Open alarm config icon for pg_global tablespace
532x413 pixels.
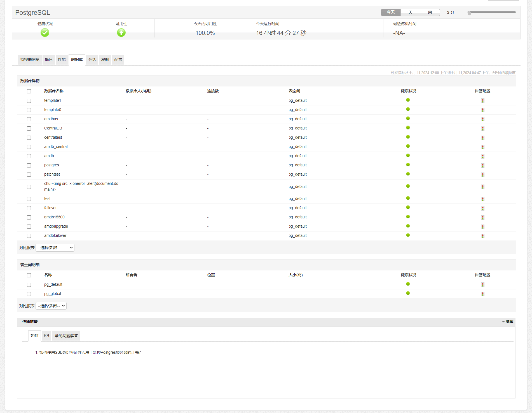(x=482, y=294)
